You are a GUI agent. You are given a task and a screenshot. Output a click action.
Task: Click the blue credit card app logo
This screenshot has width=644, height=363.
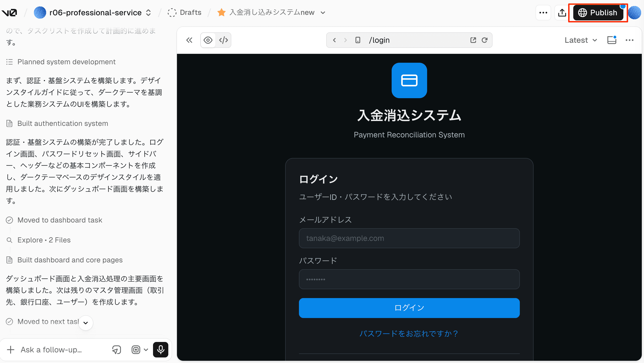409,80
